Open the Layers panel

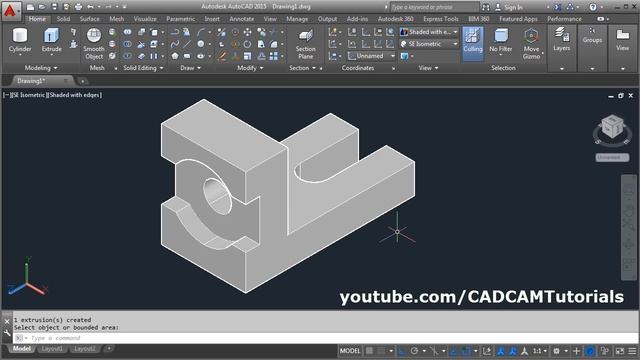[x=562, y=40]
